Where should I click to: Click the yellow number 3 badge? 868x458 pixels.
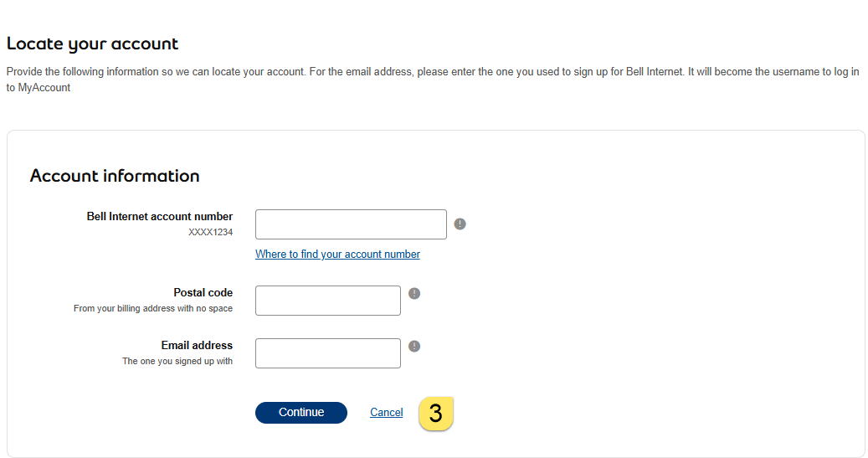click(x=435, y=413)
